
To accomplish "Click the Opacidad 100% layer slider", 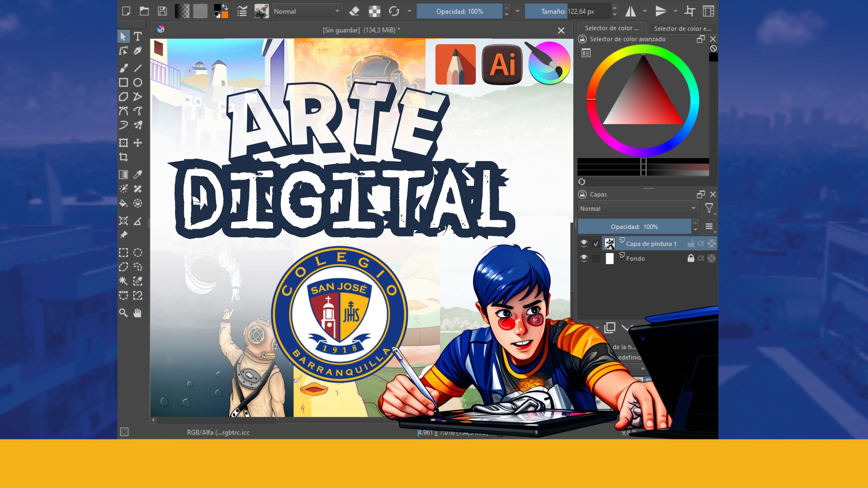I will coord(635,226).
